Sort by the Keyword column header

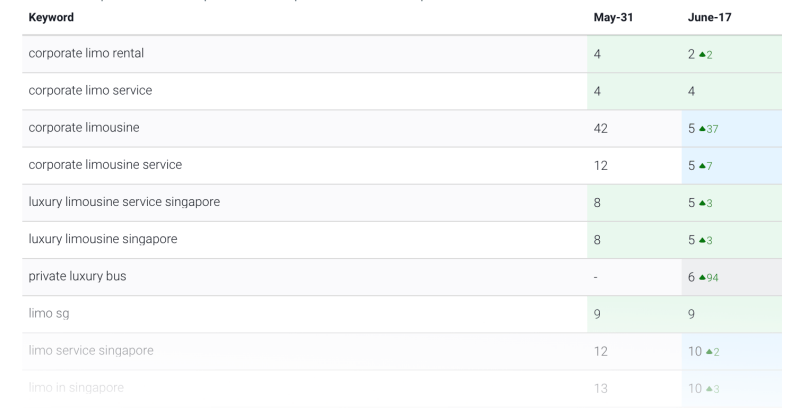pos(51,18)
